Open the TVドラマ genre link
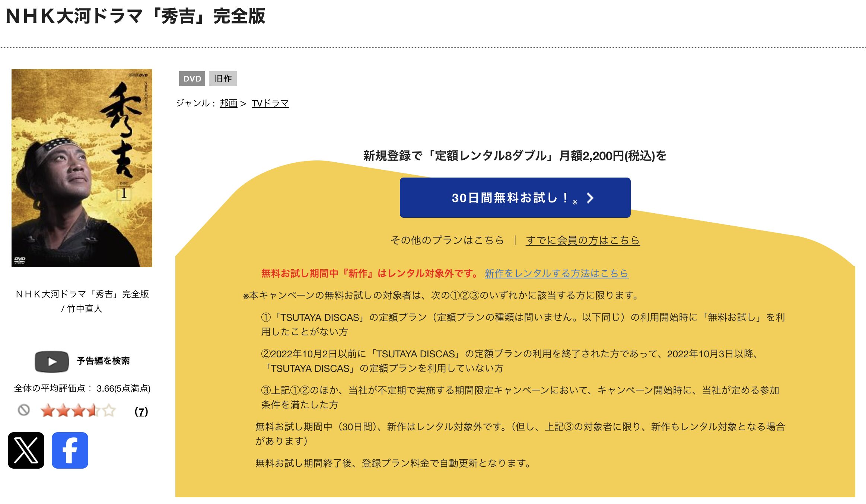 pos(270,103)
